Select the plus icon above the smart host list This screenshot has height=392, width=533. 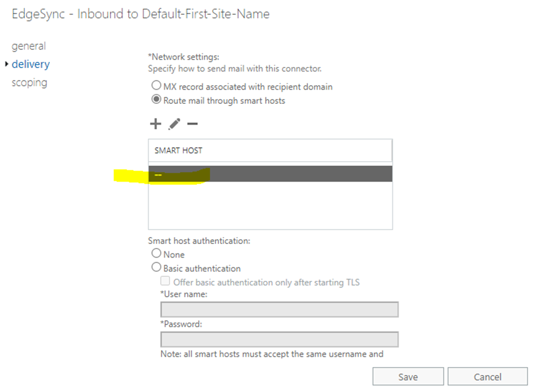pos(155,124)
